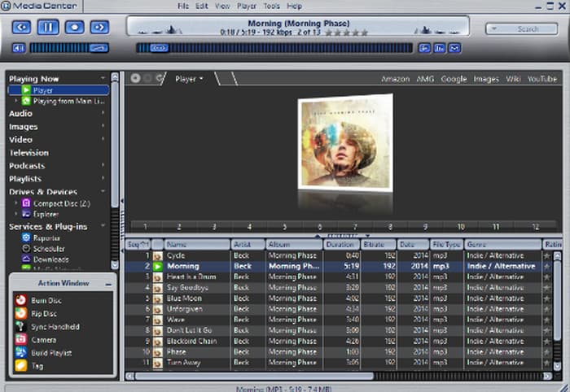Sort by the Artist column header

coord(248,245)
